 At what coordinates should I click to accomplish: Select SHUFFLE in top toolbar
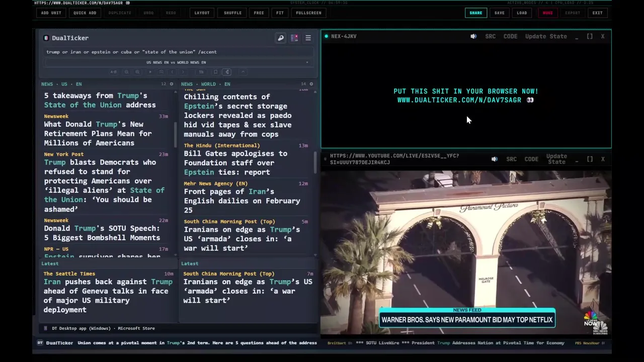pyautogui.click(x=232, y=13)
